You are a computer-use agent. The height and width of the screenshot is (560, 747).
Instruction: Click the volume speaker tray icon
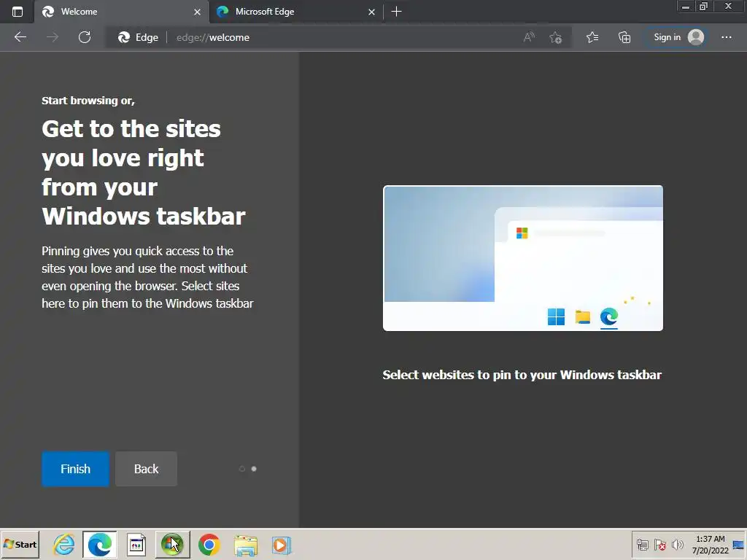click(x=677, y=545)
